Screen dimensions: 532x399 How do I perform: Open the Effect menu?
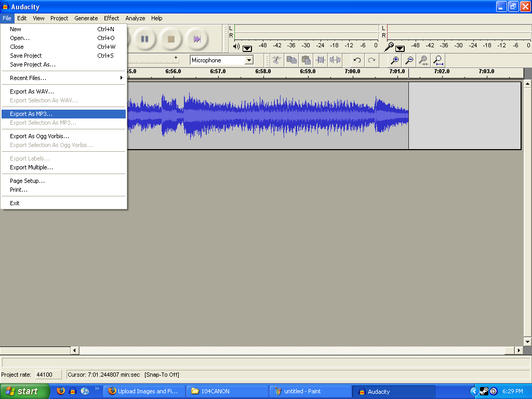111,18
